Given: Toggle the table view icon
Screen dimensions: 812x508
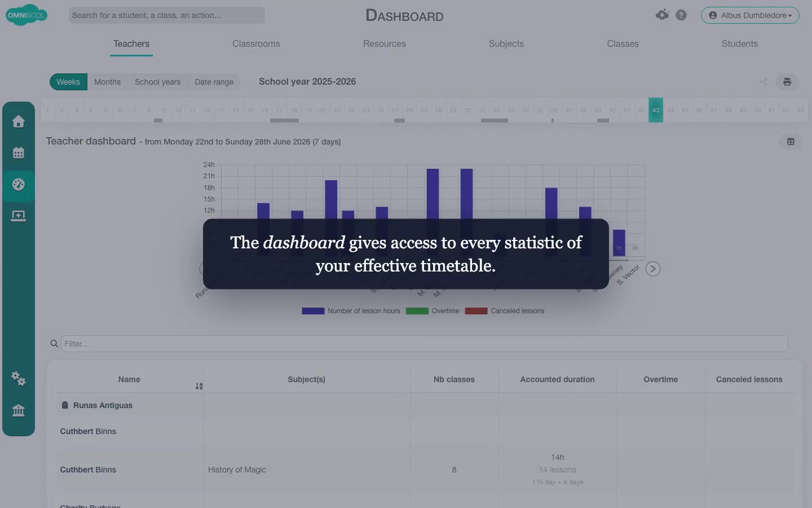Looking at the screenshot, I should pyautogui.click(x=791, y=142).
